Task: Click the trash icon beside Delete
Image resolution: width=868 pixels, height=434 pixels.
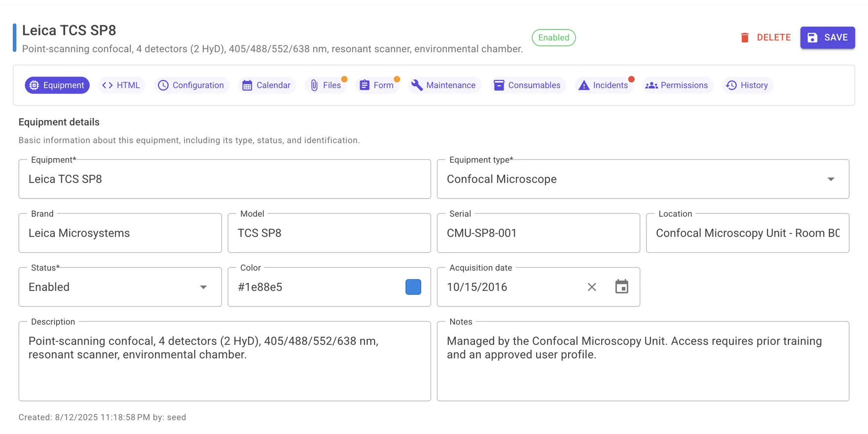Action: (x=745, y=37)
